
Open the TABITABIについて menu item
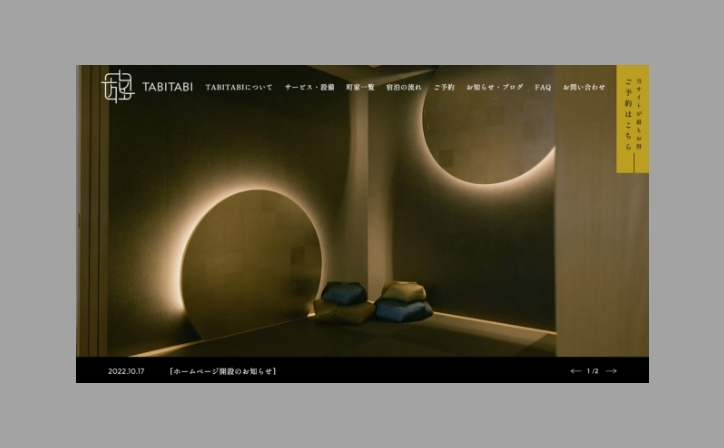pyautogui.click(x=239, y=87)
